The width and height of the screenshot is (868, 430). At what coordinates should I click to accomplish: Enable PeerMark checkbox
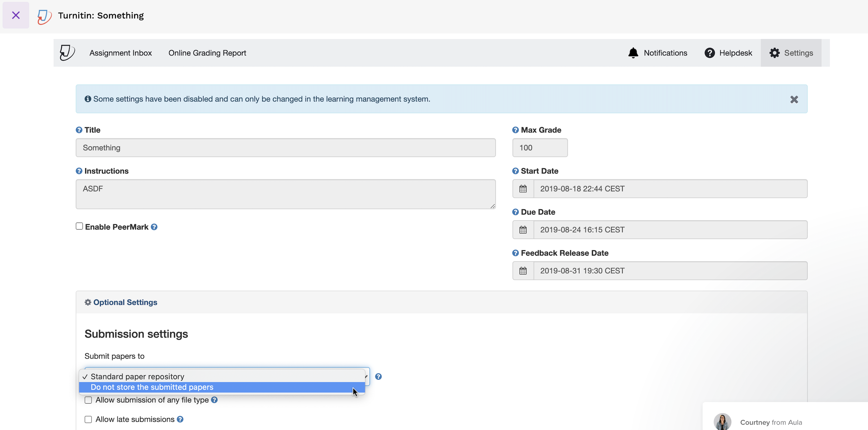pos(79,226)
